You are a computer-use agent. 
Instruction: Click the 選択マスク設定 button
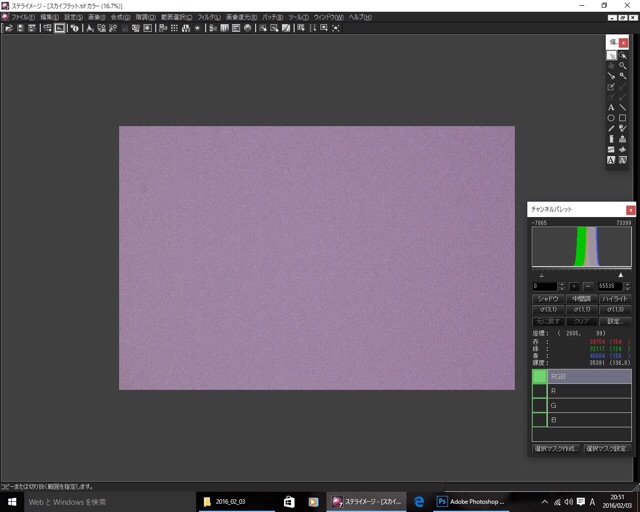point(608,449)
